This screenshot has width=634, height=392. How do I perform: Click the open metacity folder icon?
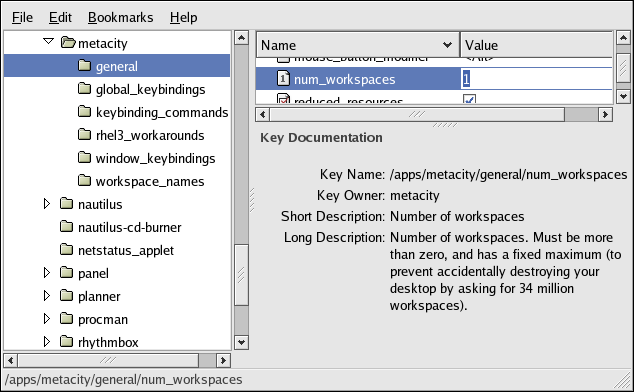click(68, 42)
